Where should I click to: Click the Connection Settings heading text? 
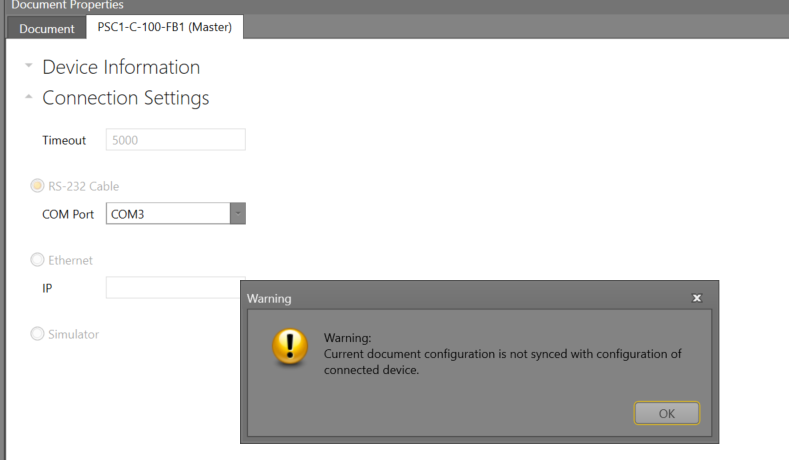click(x=126, y=98)
